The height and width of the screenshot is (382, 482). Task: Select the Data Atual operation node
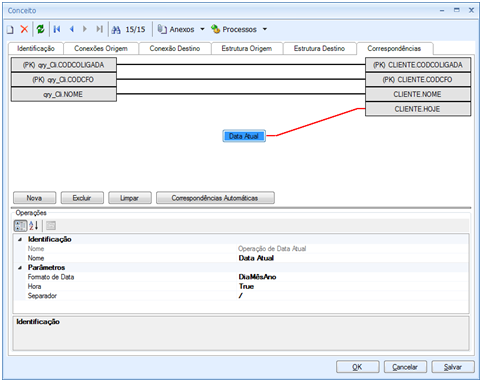pyautogui.click(x=244, y=136)
